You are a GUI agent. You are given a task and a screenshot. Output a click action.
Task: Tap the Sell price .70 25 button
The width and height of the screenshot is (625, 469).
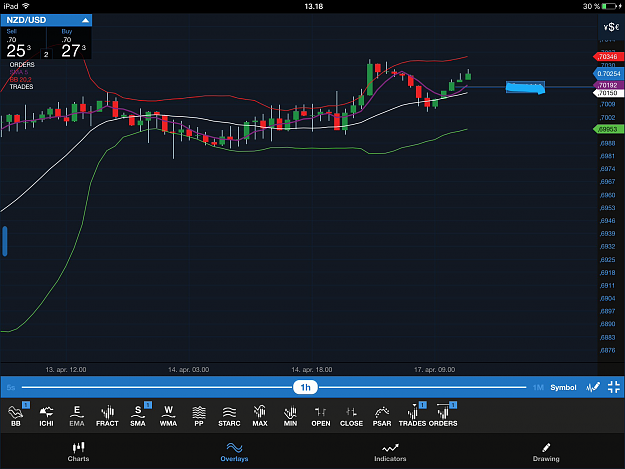(x=23, y=43)
